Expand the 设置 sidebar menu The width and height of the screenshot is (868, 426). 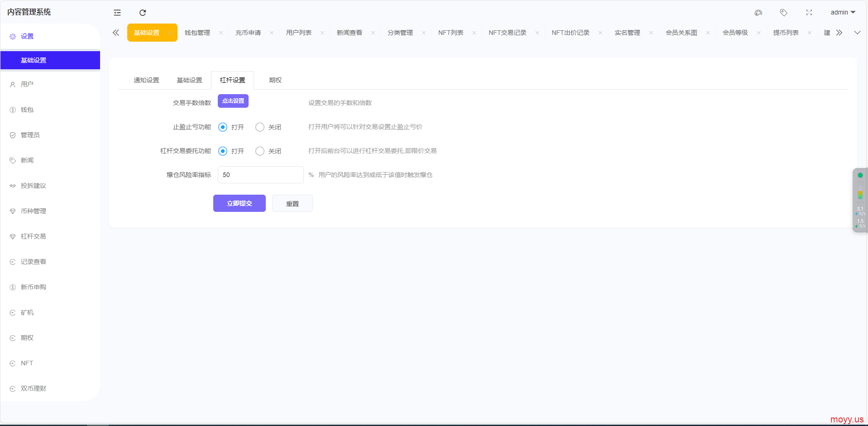50,36
